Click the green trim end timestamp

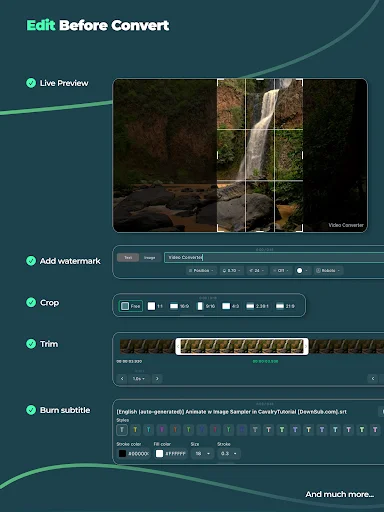tap(265, 361)
